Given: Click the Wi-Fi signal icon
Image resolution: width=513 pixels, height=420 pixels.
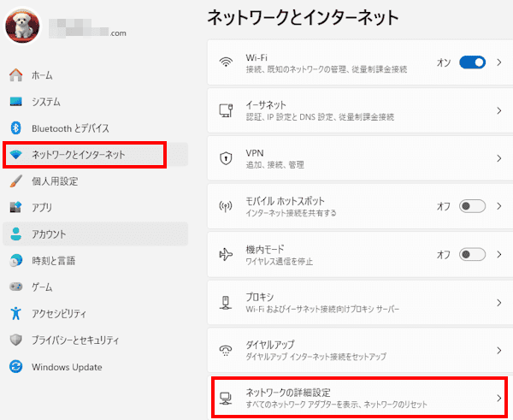Looking at the screenshot, I should tap(226, 62).
